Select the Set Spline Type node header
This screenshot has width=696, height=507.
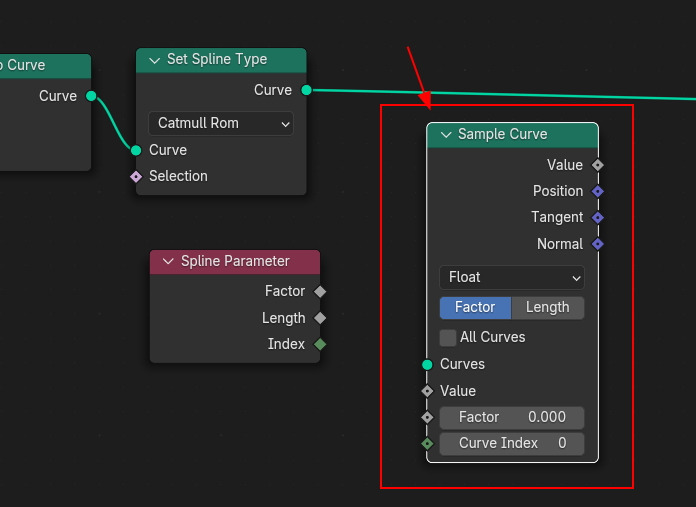[x=221, y=60]
